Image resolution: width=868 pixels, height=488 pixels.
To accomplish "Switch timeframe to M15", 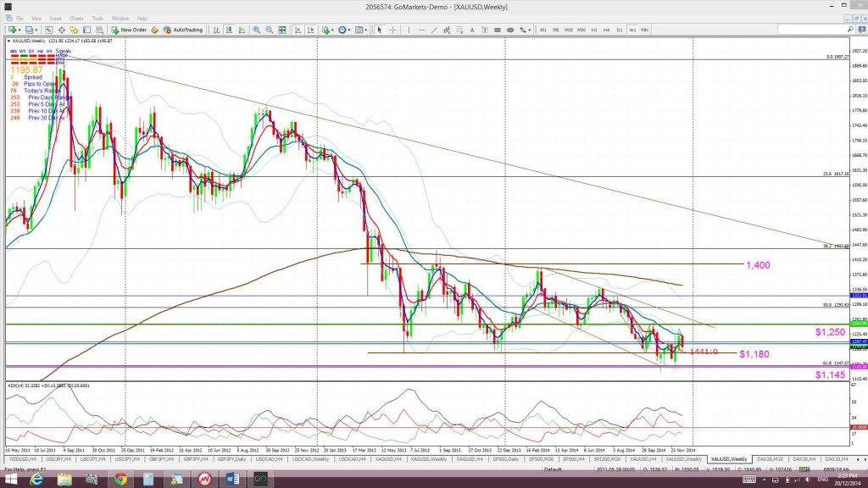I will coord(569,30).
